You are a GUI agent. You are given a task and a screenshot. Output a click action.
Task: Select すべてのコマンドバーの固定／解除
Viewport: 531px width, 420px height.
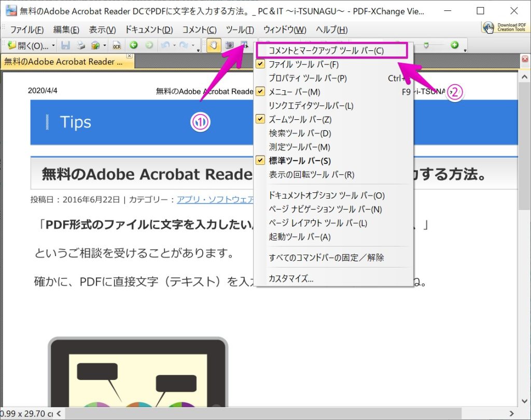(333, 257)
